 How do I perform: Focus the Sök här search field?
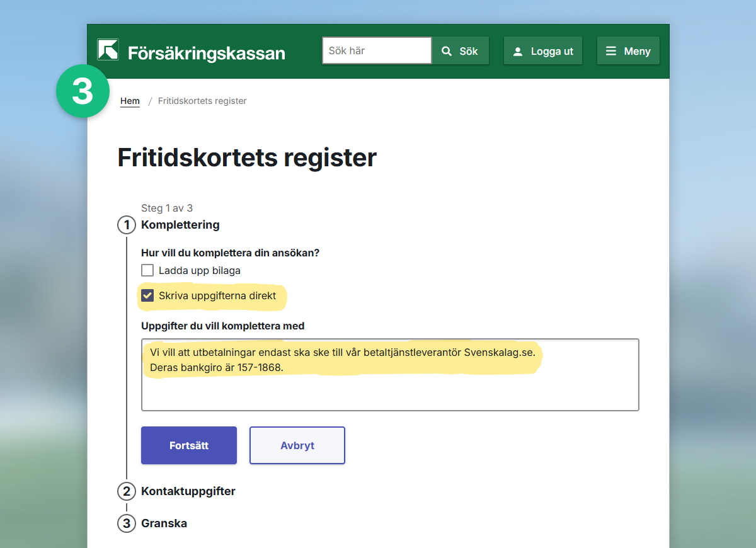tap(376, 50)
